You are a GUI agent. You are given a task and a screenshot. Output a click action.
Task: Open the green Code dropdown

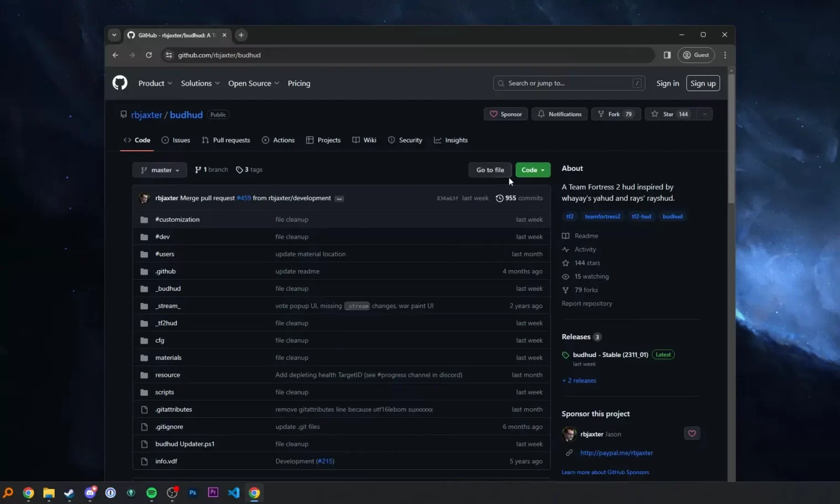(533, 170)
